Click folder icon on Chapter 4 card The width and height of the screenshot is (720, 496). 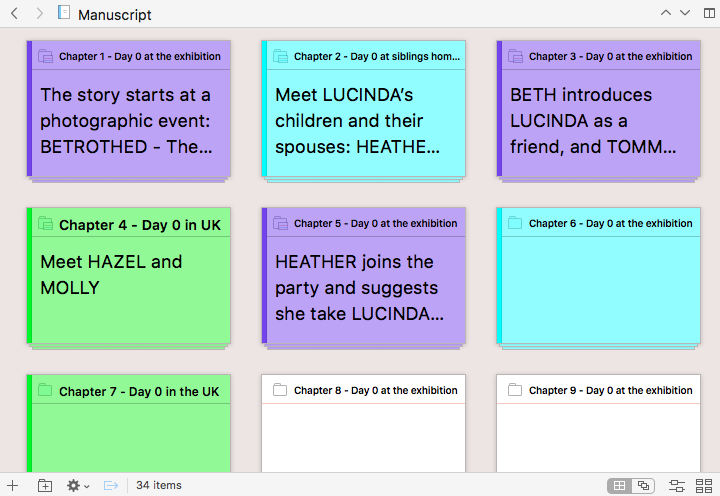click(x=45, y=224)
